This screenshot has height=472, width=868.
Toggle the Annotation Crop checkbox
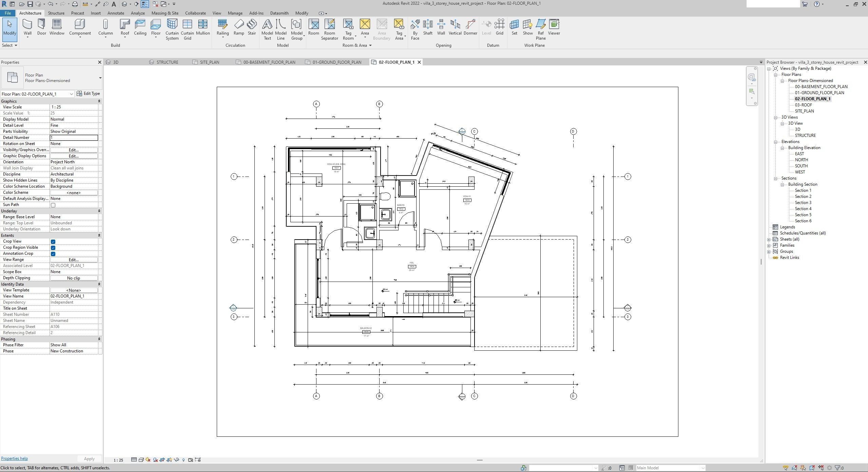[53, 254]
